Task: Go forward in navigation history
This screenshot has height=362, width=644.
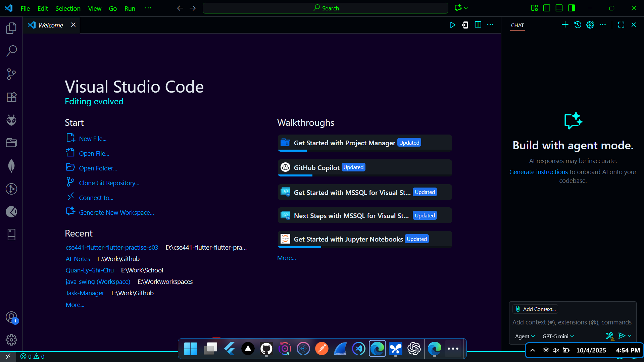Action: tap(193, 8)
